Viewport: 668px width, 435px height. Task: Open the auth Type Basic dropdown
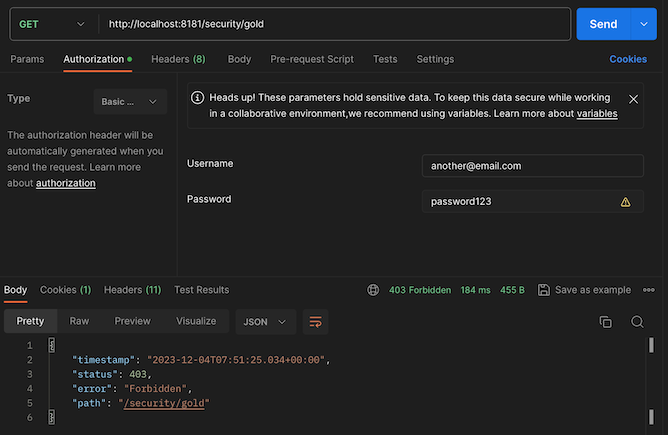[x=130, y=102]
